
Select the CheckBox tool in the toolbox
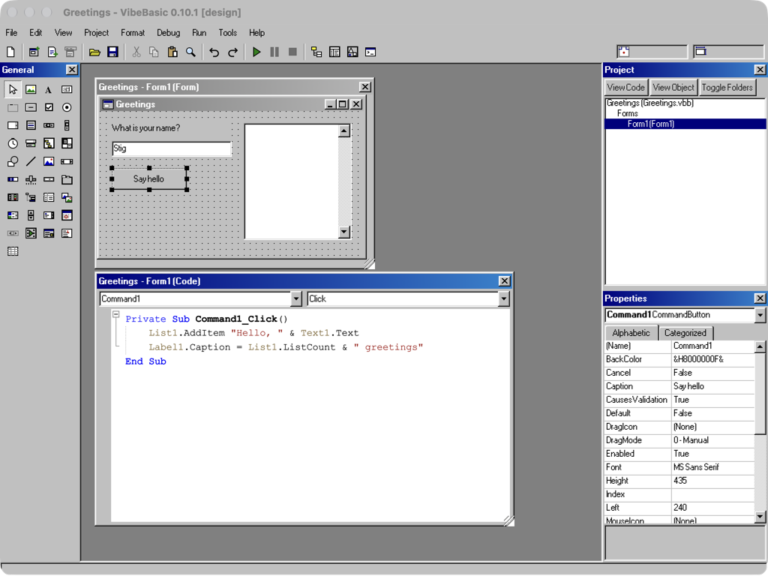point(48,107)
